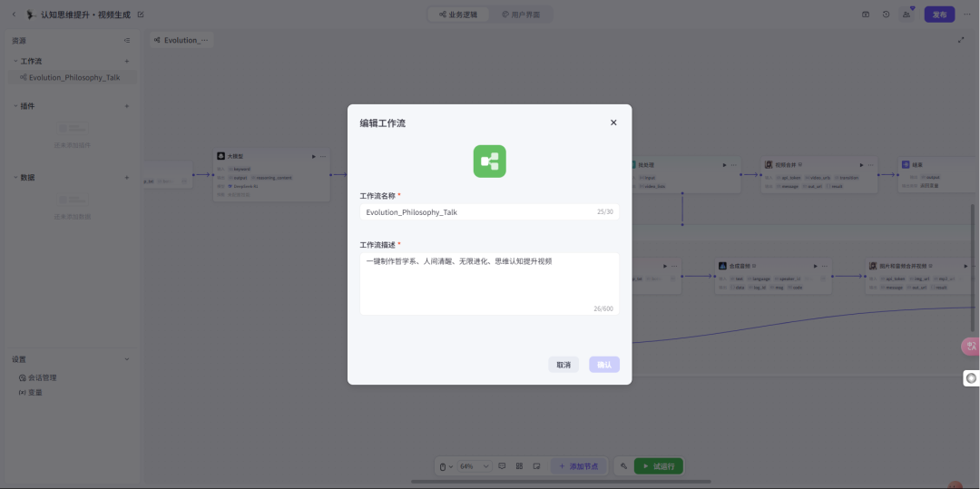Click the 大模型 node icon
This screenshot has height=489, width=980.
221,156
